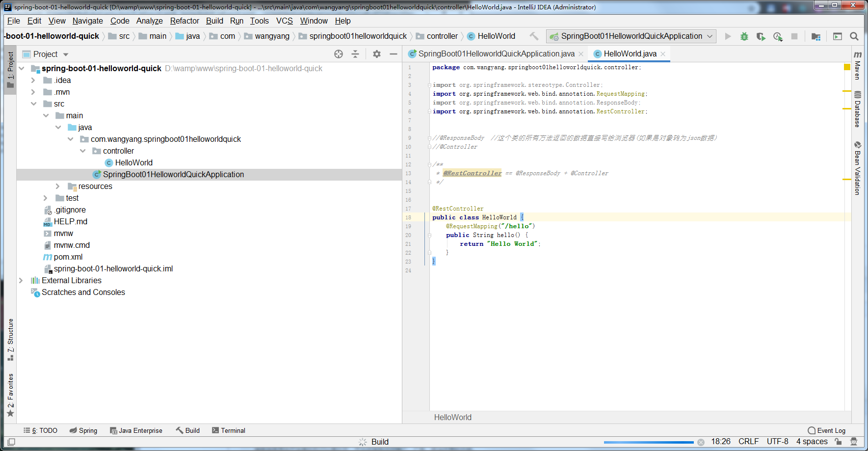Hide the Project panel with the minus icon
Image resolution: width=868 pixels, height=451 pixels.
tap(393, 54)
